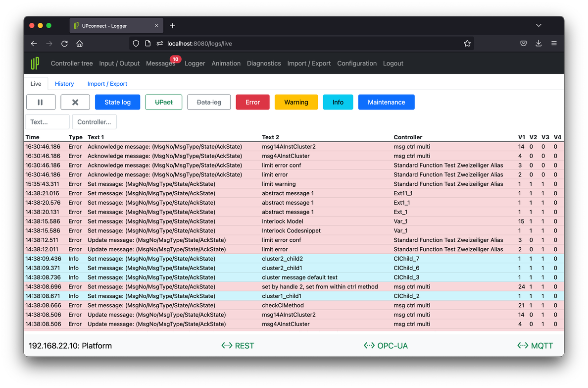Viewport: 588px width, 388px height.
Task: Toggle the Error filter off
Action: click(252, 102)
